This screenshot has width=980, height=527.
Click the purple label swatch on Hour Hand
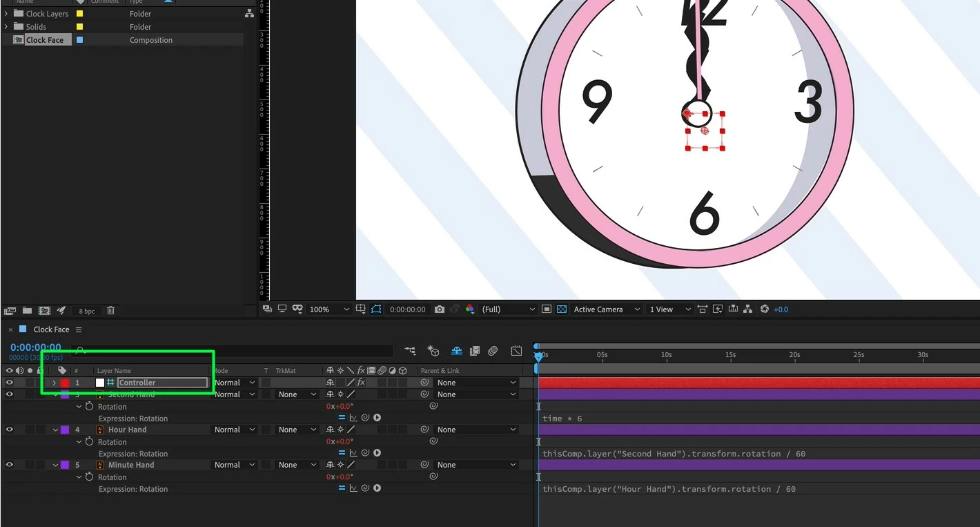65,430
